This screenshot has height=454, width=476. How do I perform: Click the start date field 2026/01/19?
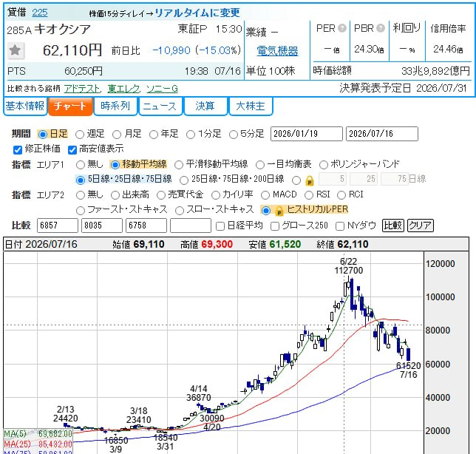tap(307, 134)
